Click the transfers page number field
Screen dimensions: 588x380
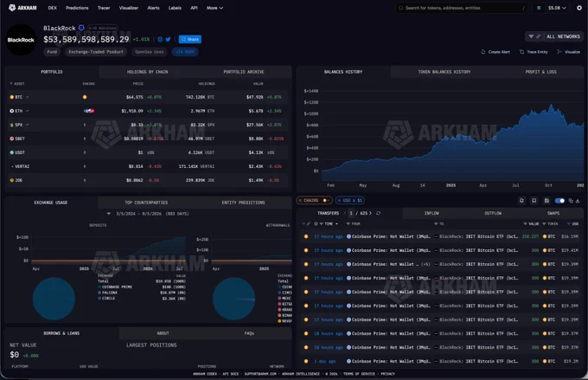pos(351,213)
